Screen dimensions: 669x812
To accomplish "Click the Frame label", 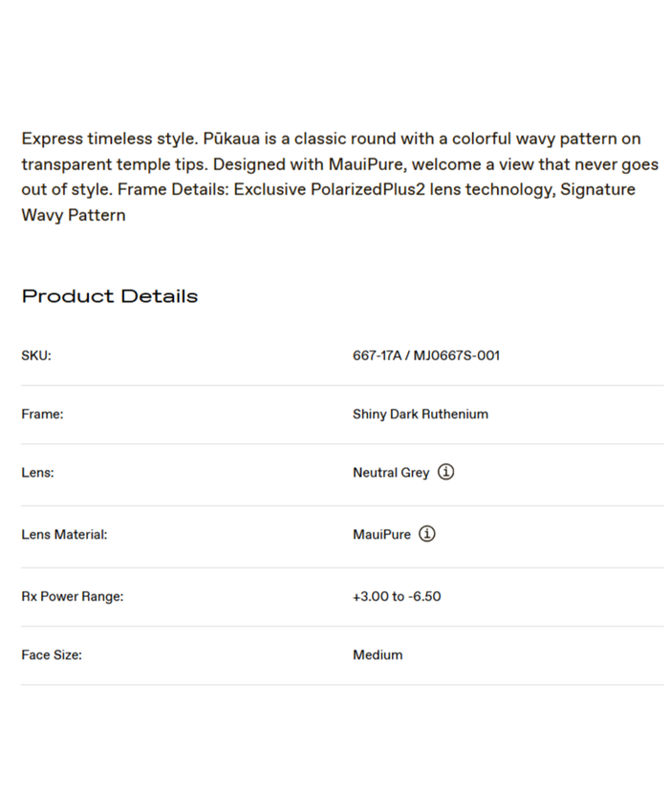I will [x=42, y=414].
